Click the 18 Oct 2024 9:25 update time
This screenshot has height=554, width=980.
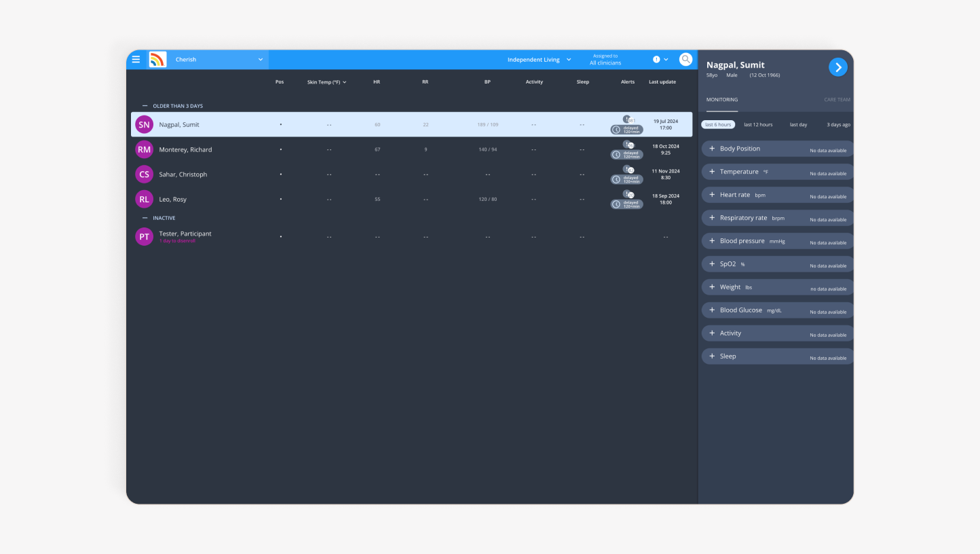click(666, 149)
